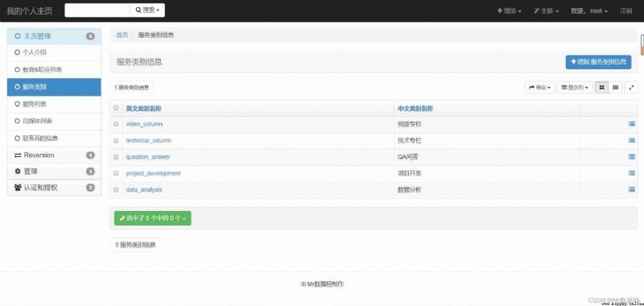Tick the checkbox for technical_column
This screenshot has height=306, width=644.
click(116, 140)
